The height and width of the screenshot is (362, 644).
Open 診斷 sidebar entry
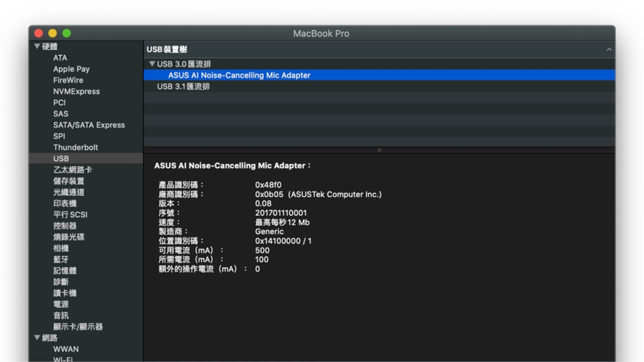tap(61, 282)
